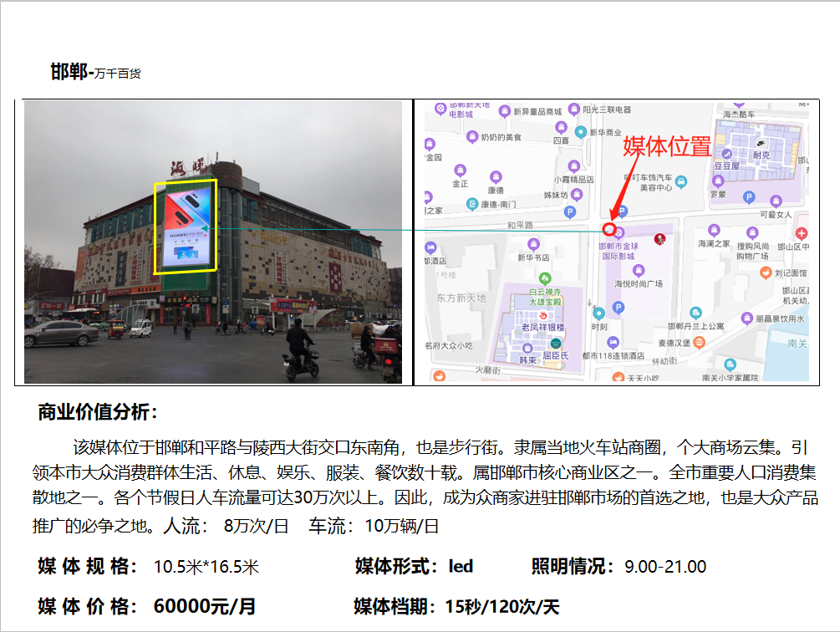Click the 新华书店 bookstore pin
840x632 pixels.
pyautogui.click(x=533, y=245)
